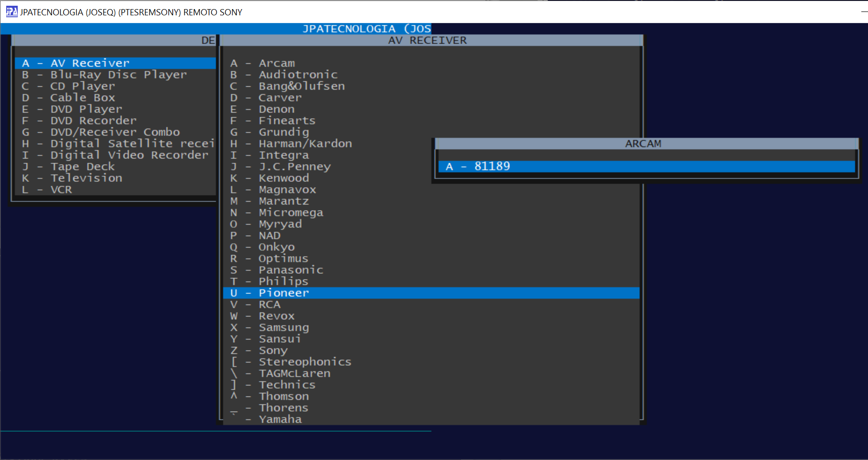Select Magnavox brand
This screenshot has width=868, height=460.
coord(431,190)
